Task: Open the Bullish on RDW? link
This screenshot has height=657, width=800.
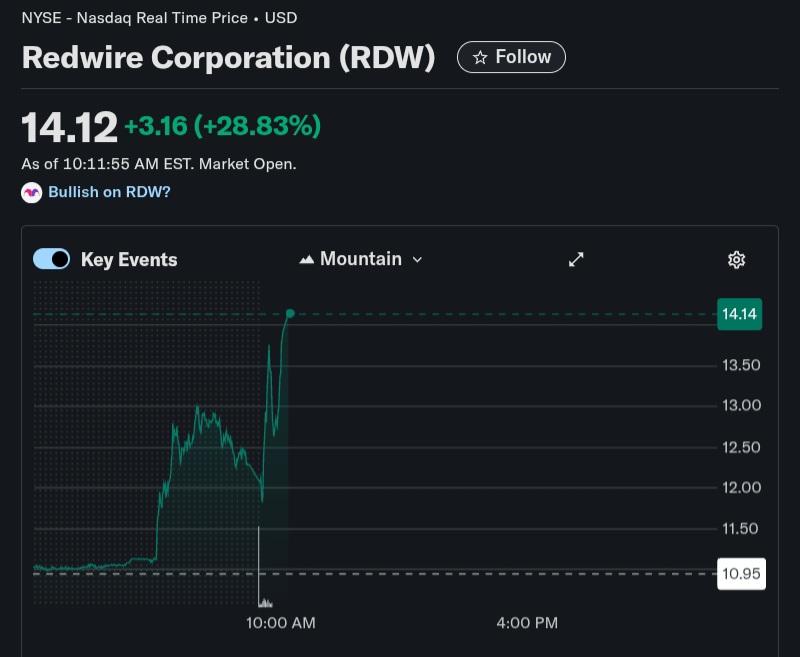Action: click(109, 192)
